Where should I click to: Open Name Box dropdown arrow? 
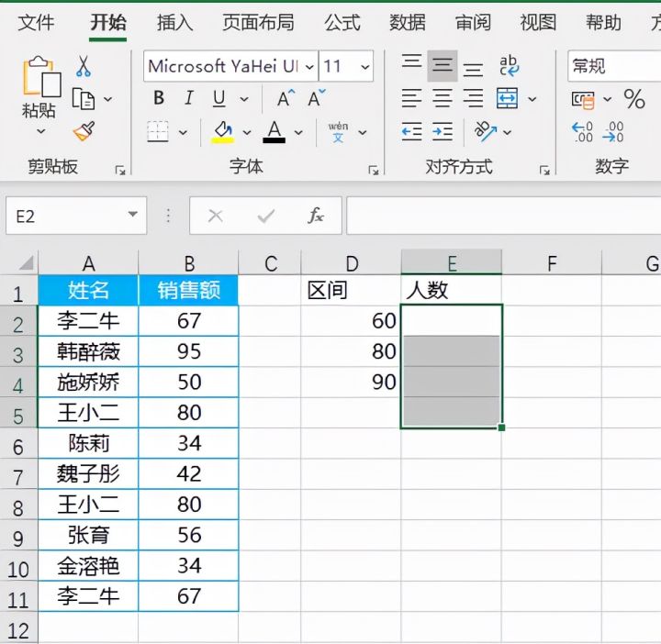(133, 215)
